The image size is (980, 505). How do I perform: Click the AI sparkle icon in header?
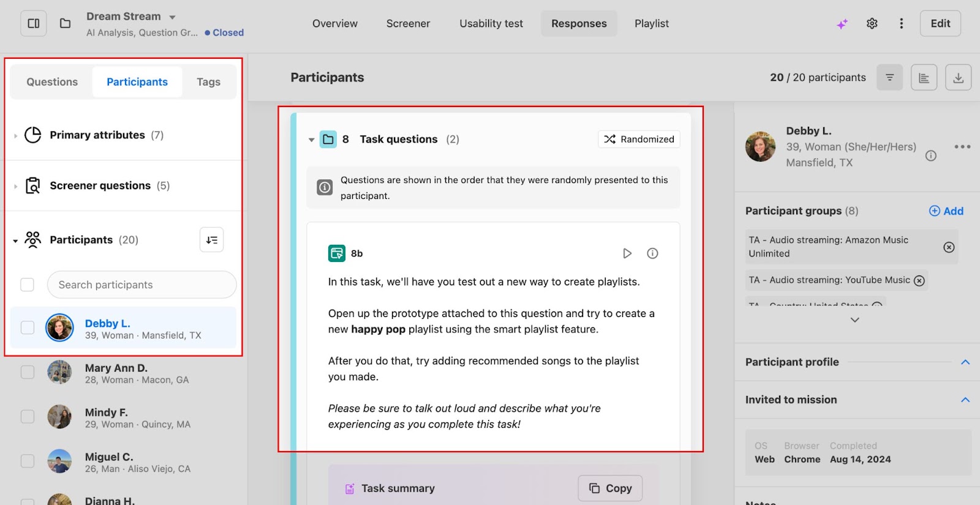coord(843,24)
